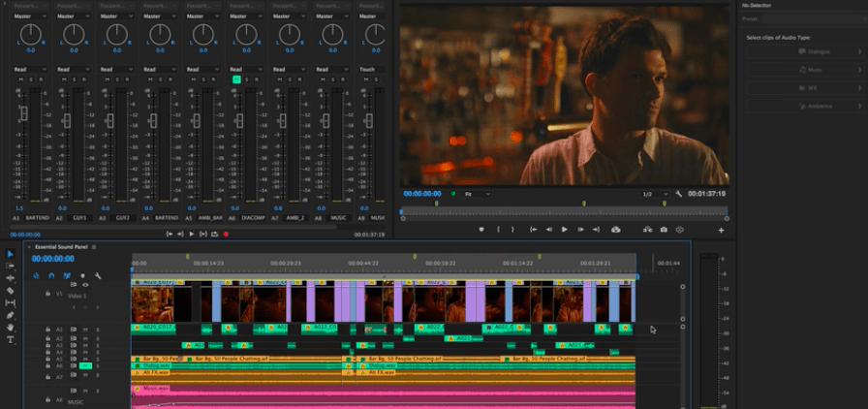
Task: Open A4 Read automation mode dropdown
Action: [160, 69]
